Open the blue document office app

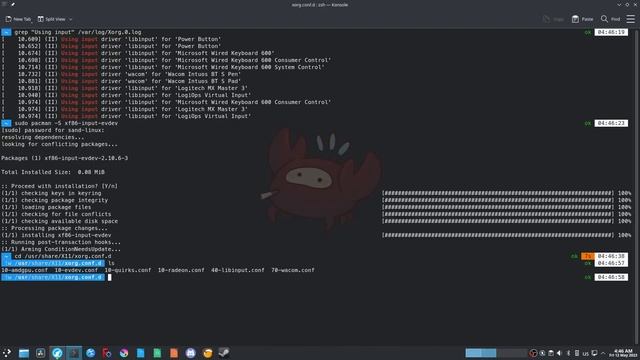pos(140,353)
